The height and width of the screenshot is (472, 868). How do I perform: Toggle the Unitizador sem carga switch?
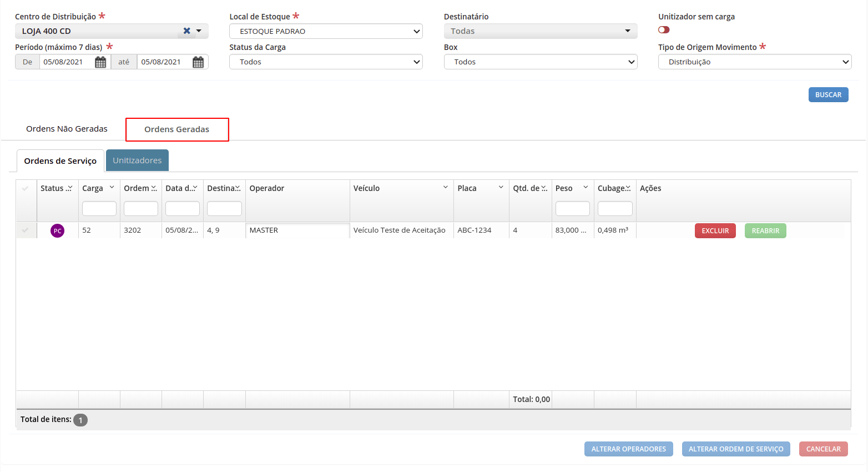[664, 30]
